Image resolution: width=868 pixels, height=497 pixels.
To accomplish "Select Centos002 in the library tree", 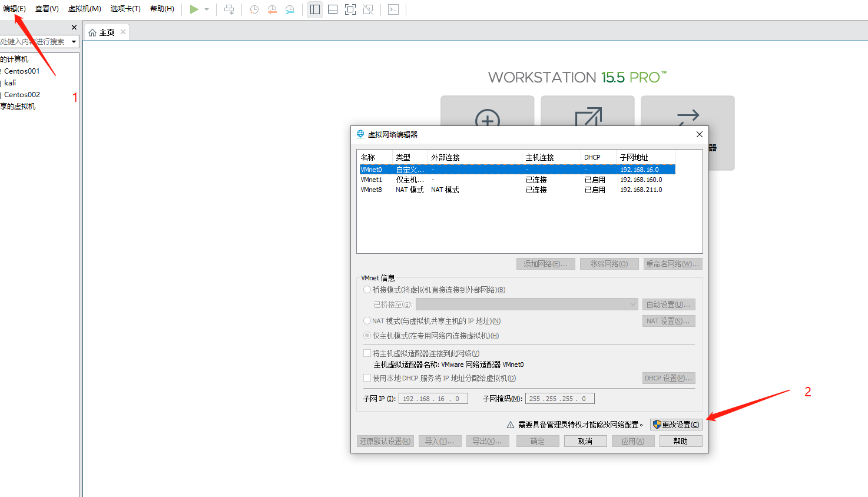I will (22, 94).
